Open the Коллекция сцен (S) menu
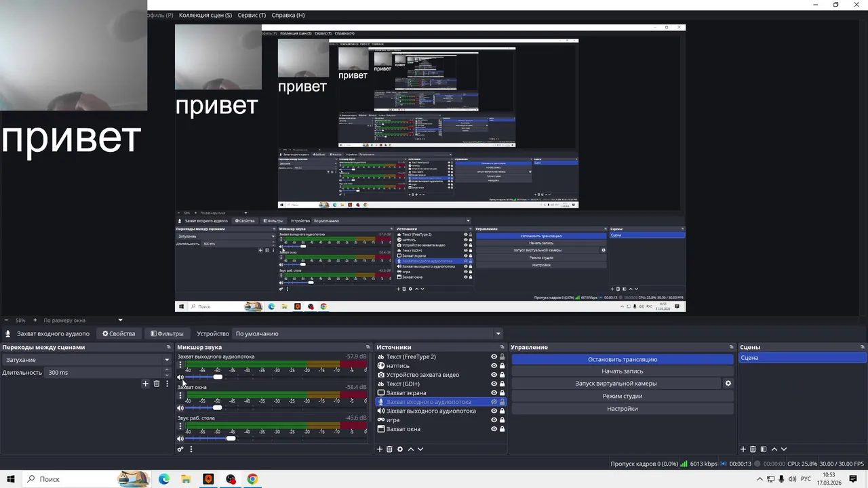Viewport: 868px width, 488px height. coord(205,15)
